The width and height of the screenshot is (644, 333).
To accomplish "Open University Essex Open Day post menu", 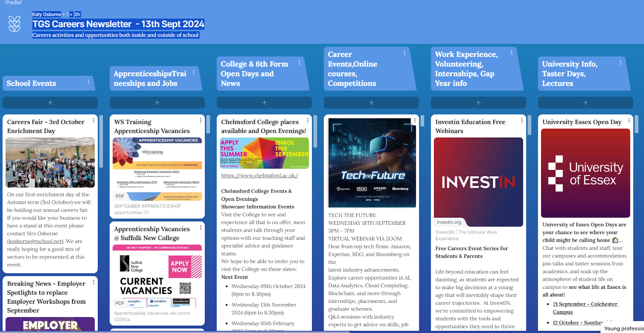I will pos(629,120).
